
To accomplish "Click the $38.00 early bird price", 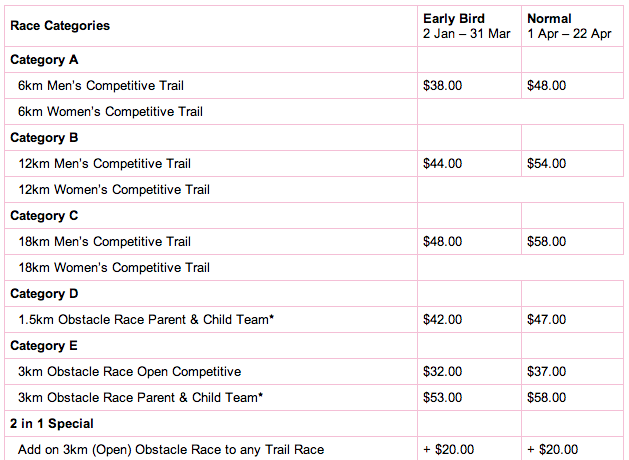I will 442,85.
